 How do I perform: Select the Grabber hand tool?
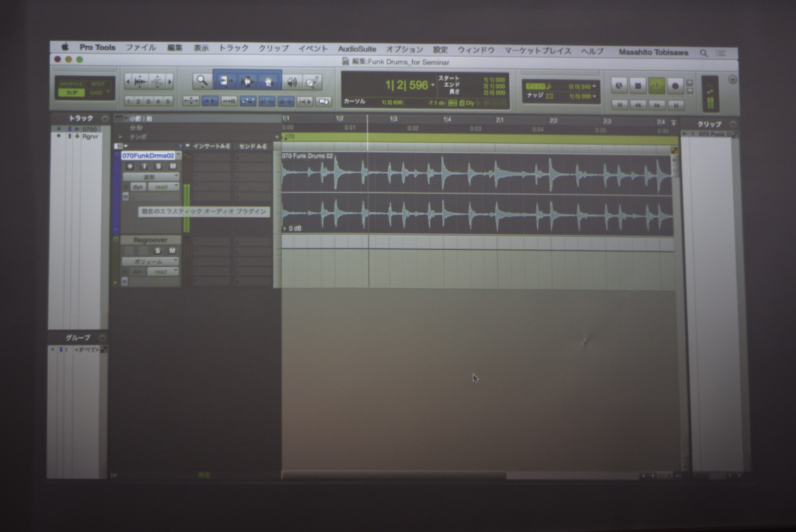[269, 82]
